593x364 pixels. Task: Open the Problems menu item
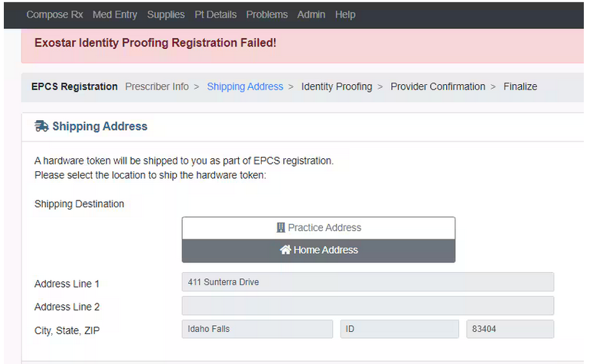pos(266,15)
